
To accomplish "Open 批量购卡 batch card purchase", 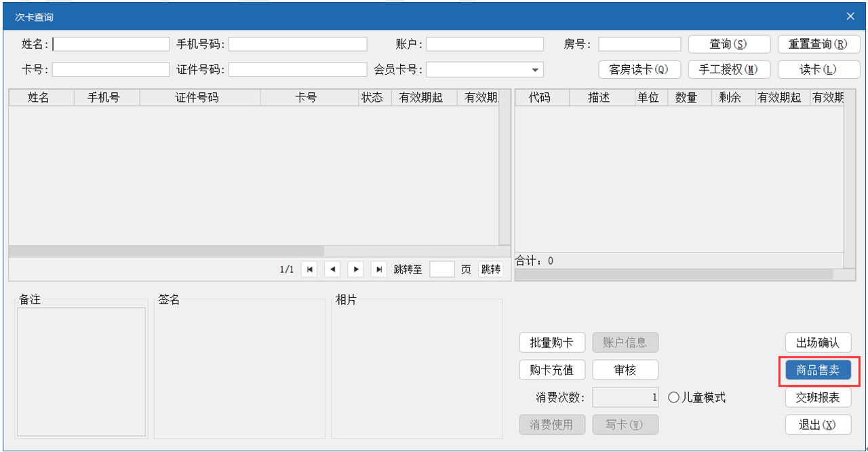I will [552, 343].
